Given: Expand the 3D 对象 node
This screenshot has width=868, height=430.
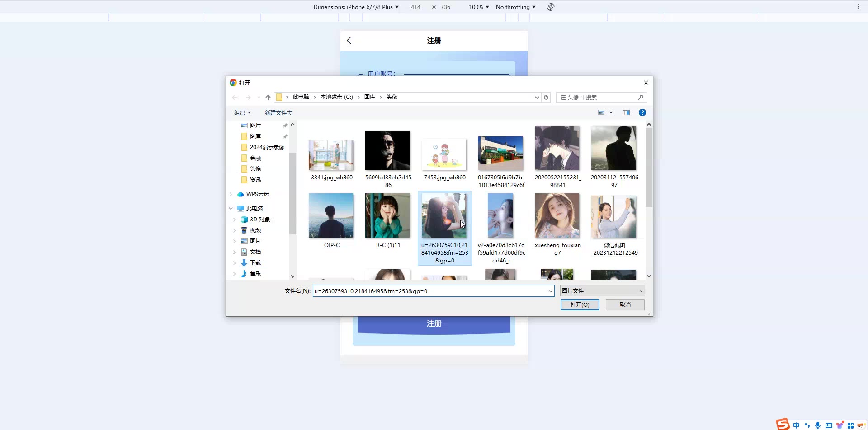Looking at the screenshot, I should [x=235, y=220].
